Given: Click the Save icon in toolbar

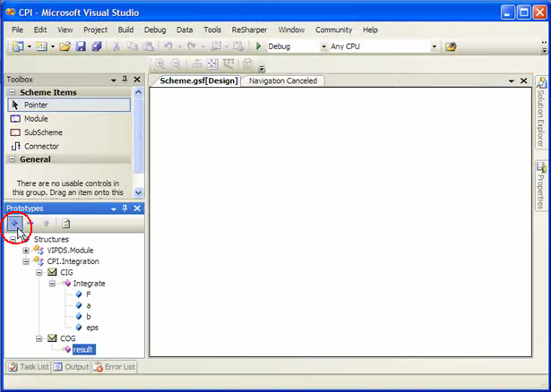Looking at the screenshot, I should 81,47.
